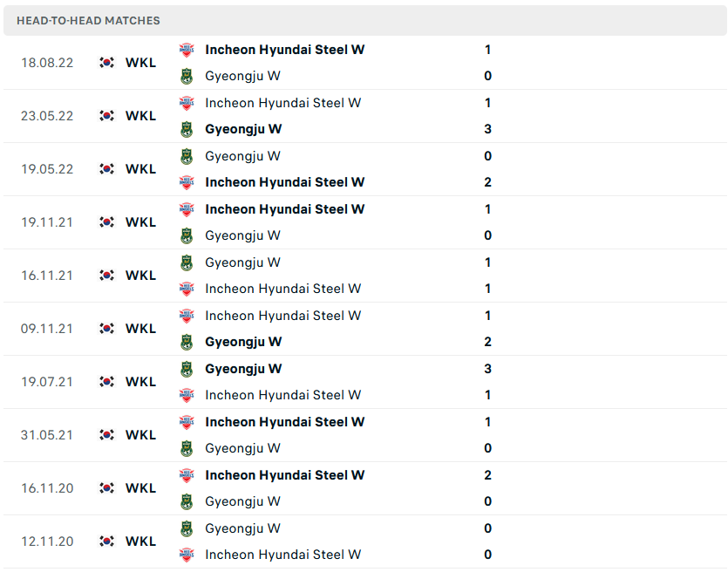Click the Incheon Hyundai Steel W club crest

[187, 50]
